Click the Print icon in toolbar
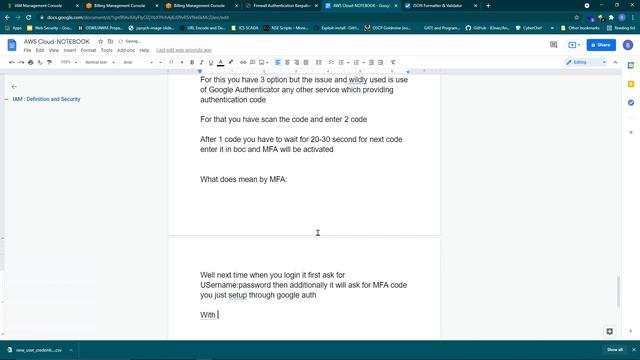The width and height of the screenshot is (640, 360). coord(31,62)
